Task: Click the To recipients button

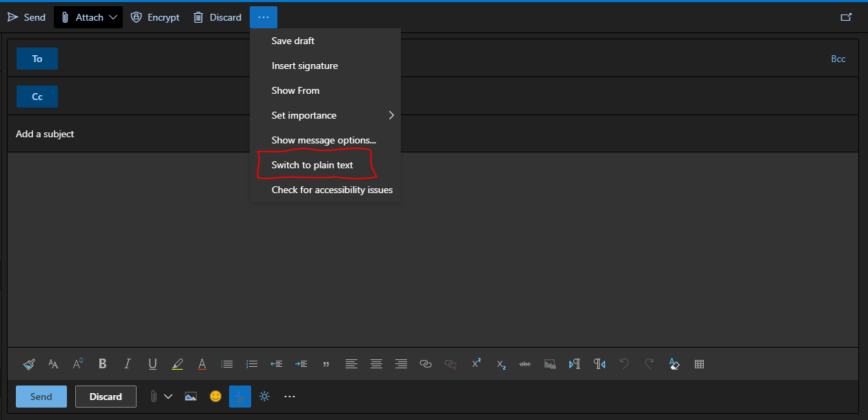Action: click(x=37, y=59)
